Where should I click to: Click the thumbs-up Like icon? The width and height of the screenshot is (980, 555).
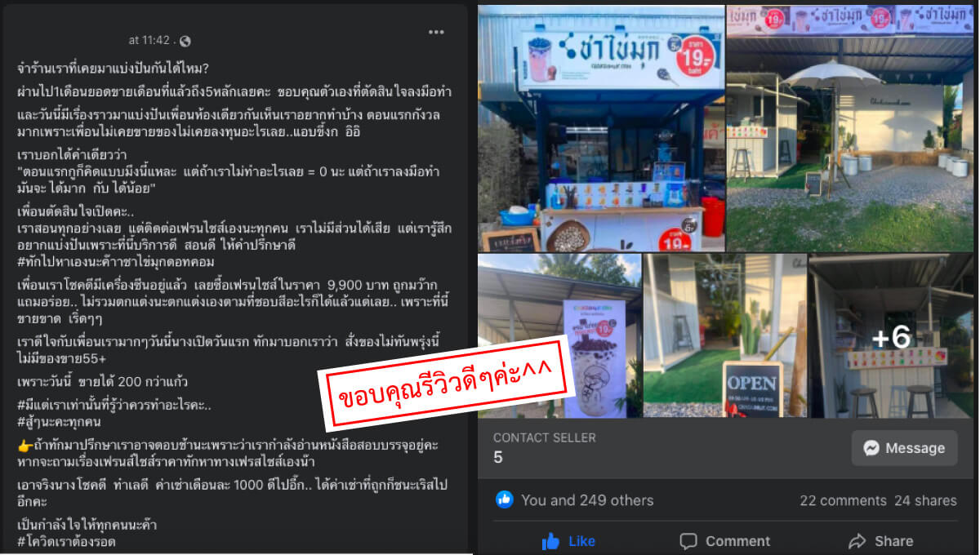click(x=550, y=540)
